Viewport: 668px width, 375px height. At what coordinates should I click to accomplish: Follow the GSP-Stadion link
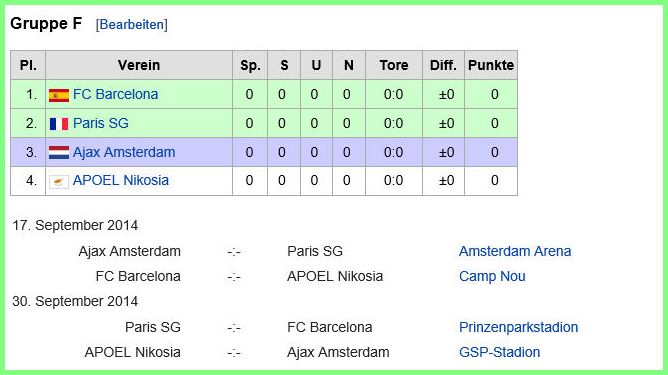click(499, 352)
